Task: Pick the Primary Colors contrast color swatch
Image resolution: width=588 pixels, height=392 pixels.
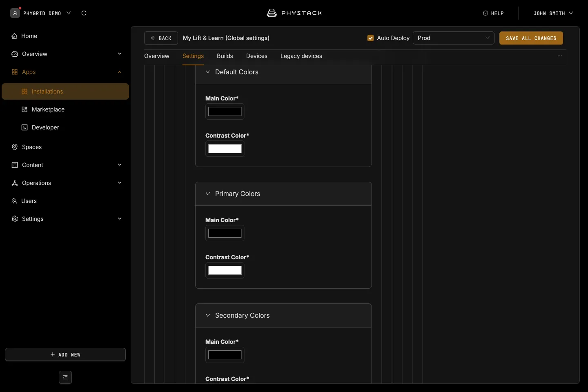Action: [225, 270]
